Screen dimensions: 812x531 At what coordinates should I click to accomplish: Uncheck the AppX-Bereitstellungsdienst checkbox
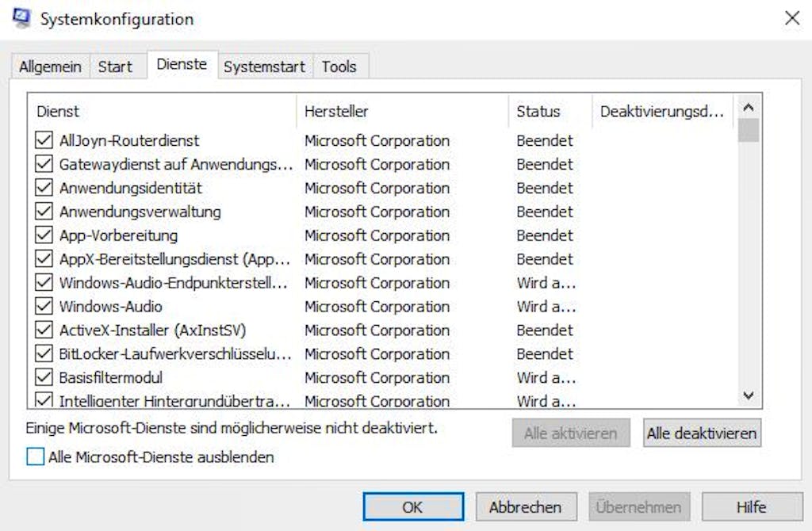44,259
